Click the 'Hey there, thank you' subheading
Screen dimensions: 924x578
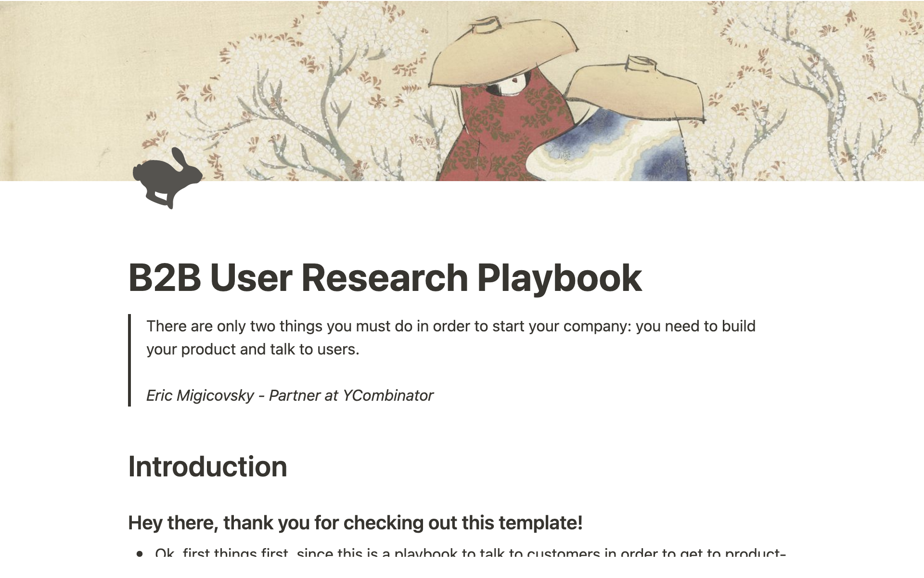point(355,523)
